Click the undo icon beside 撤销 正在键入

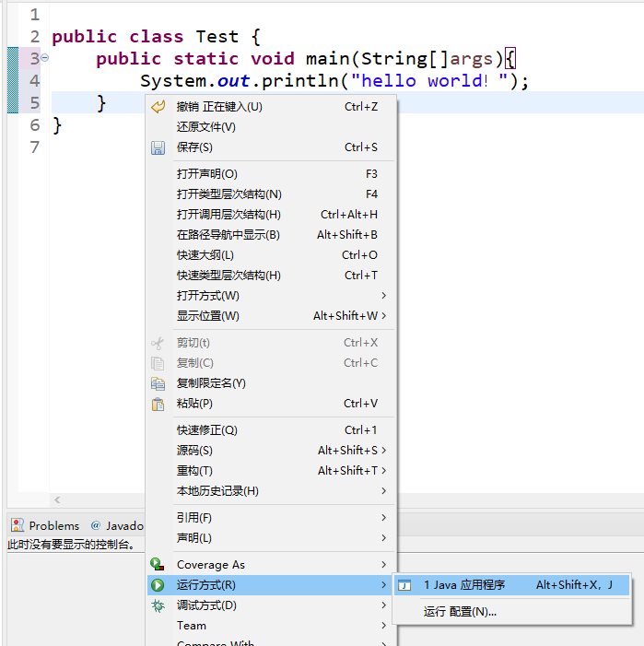158,107
